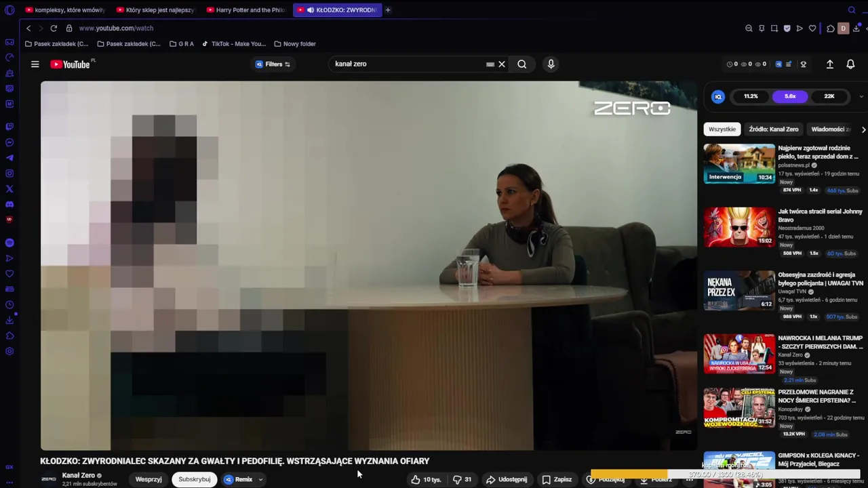Open the vidIQ Remix button
Viewport: 868px width, 488px height.
click(x=239, y=479)
